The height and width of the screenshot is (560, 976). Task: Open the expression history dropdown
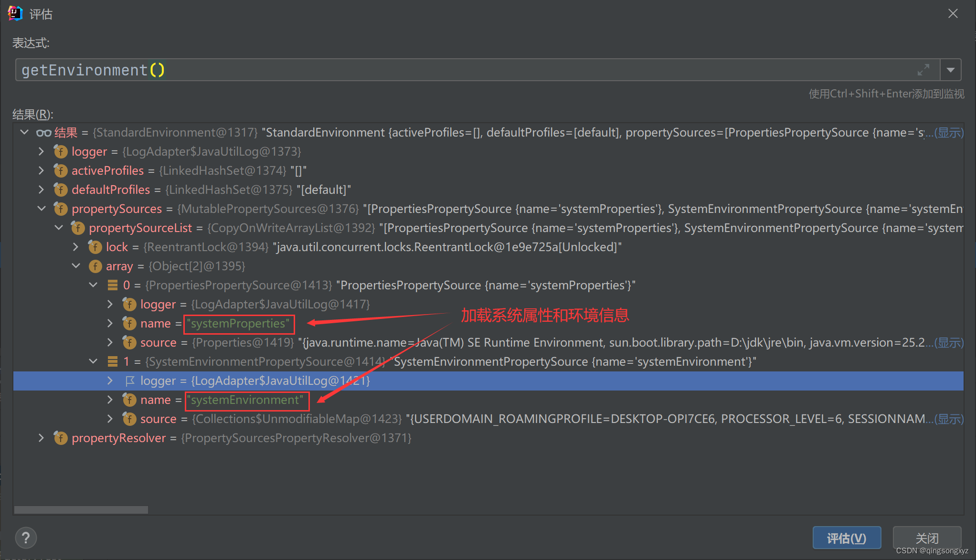coord(951,70)
